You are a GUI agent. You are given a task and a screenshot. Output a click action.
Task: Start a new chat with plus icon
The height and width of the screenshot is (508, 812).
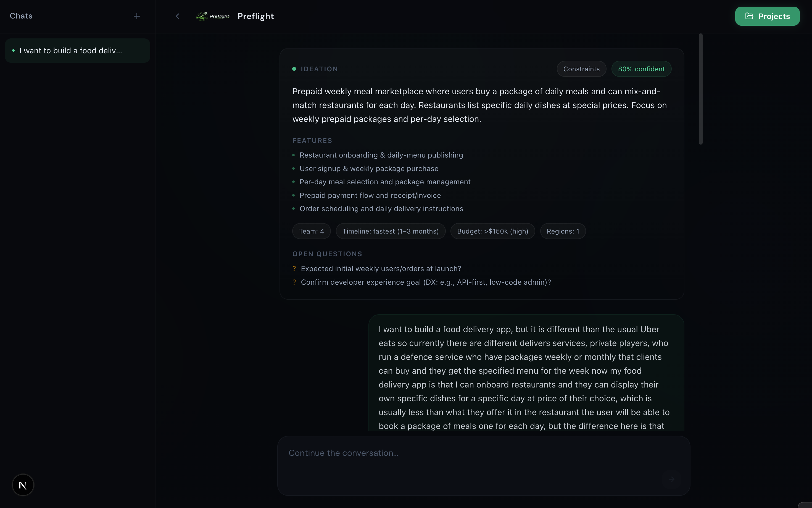point(137,16)
